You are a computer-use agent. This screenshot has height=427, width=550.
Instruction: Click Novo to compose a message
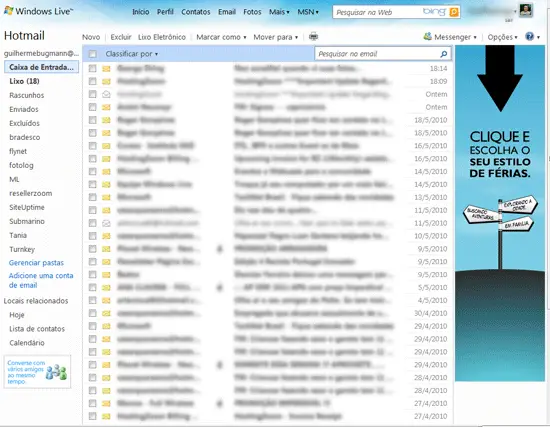coord(91,37)
